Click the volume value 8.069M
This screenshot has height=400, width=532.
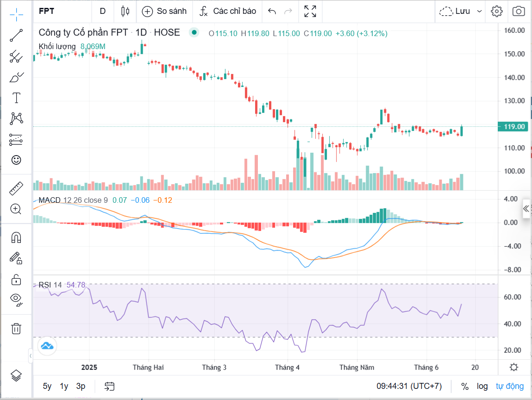point(93,46)
